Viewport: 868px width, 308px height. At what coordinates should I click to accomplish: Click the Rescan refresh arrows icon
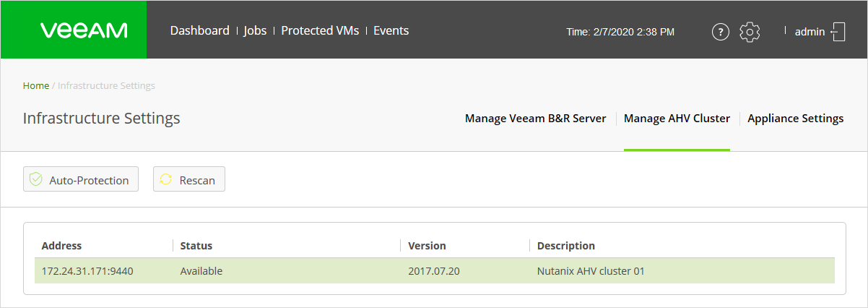click(166, 180)
